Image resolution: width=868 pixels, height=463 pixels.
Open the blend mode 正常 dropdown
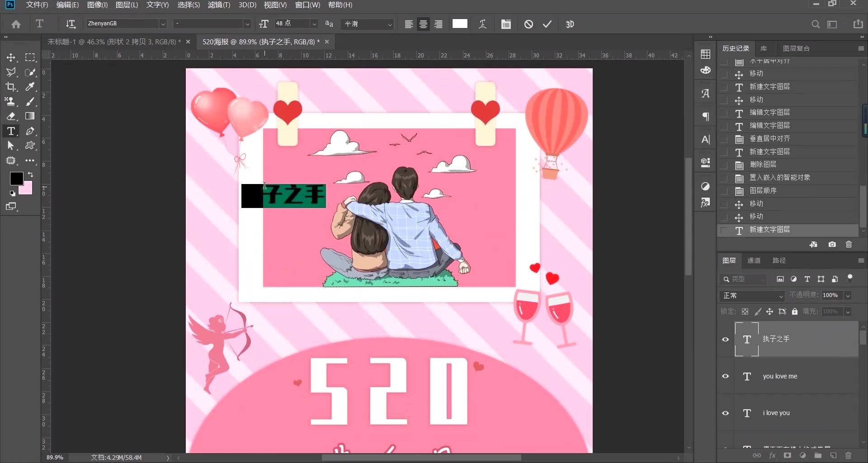pos(751,296)
